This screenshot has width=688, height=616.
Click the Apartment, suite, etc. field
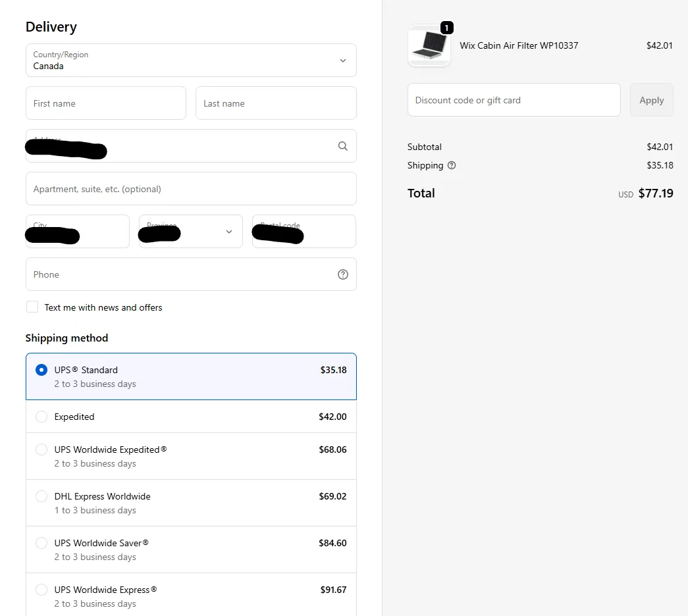point(191,189)
